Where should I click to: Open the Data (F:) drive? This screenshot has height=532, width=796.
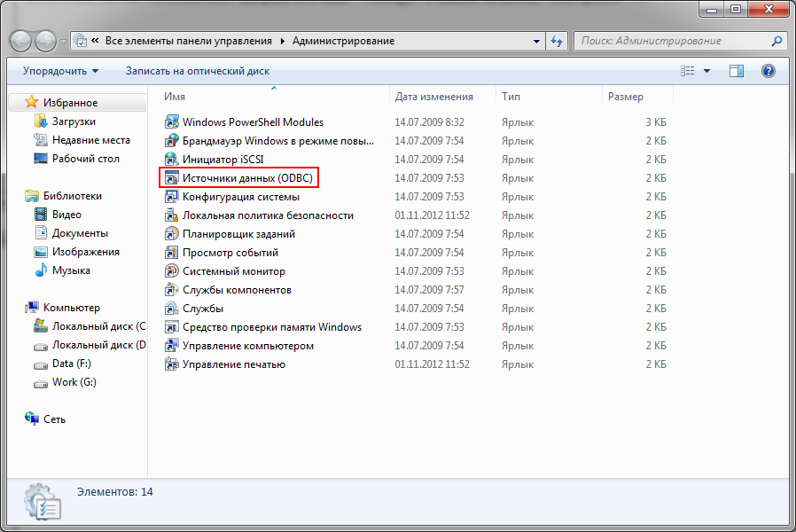72,364
